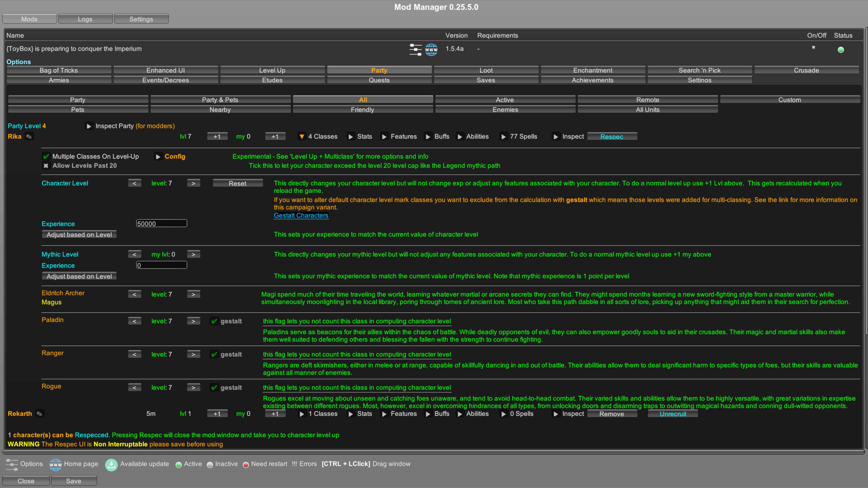Viewport: 868px width, 488px height.
Task: Collapse the 4 Classes dropdown for Rika
Action: point(302,136)
